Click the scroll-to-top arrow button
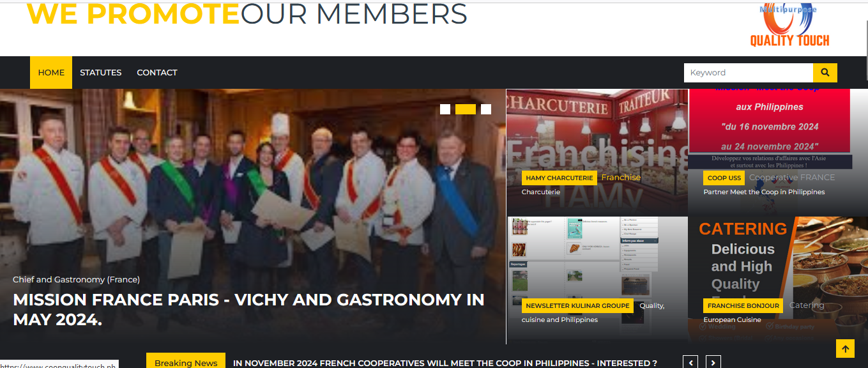The image size is (868, 368). point(845,349)
